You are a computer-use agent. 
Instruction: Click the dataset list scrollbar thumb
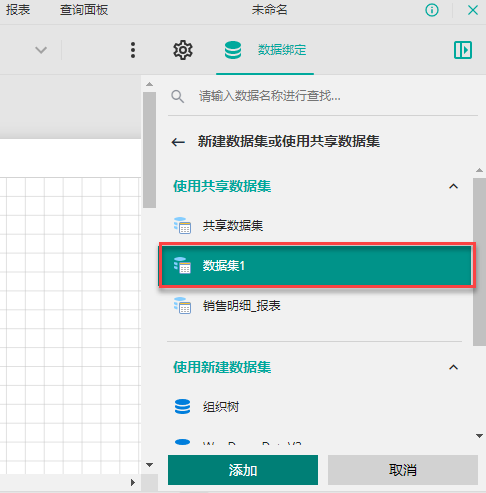[x=479, y=262]
